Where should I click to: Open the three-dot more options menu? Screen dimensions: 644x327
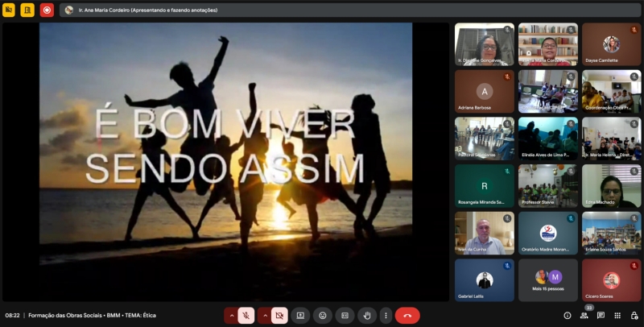[386, 316]
